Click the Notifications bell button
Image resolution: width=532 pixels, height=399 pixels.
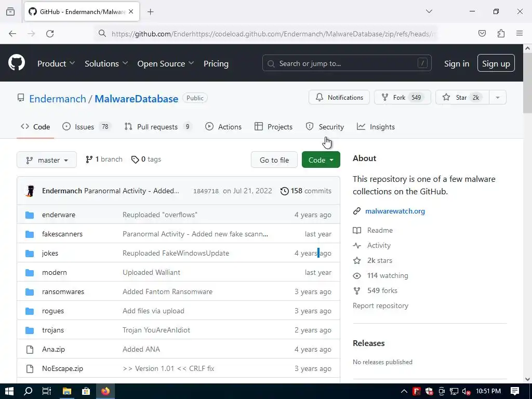click(x=339, y=97)
